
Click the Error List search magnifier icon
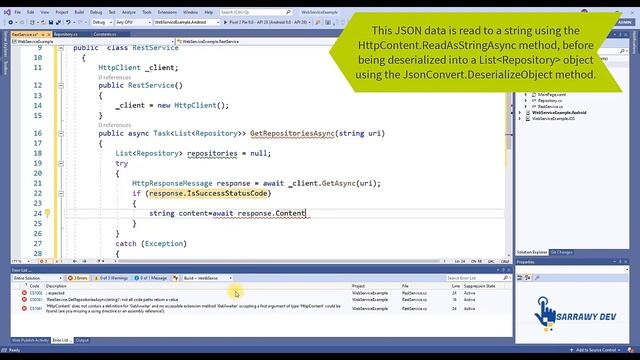tap(505, 278)
